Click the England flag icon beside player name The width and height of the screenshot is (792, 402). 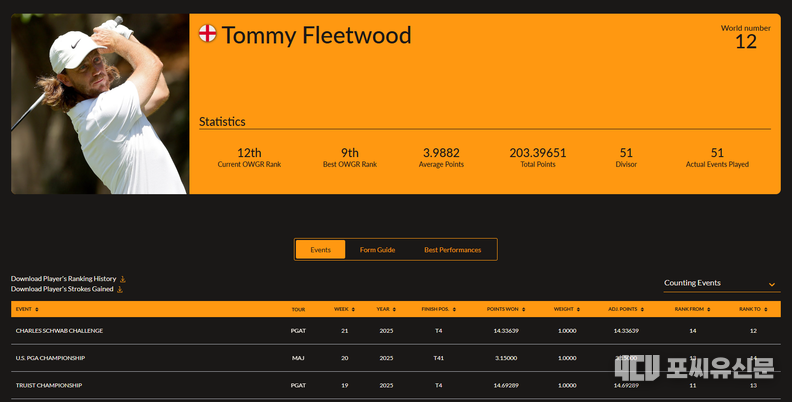tap(207, 33)
